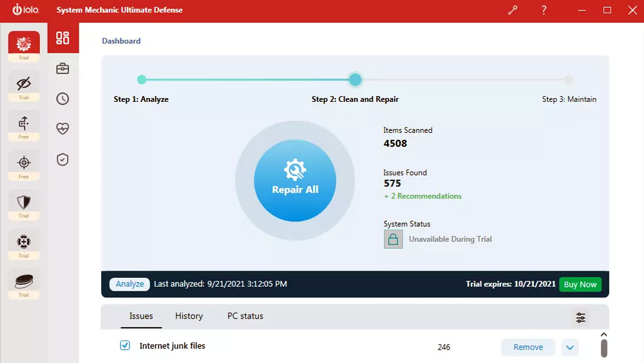Click the Internet junk files label
This screenshot has width=644, height=363.
[172, 346]
